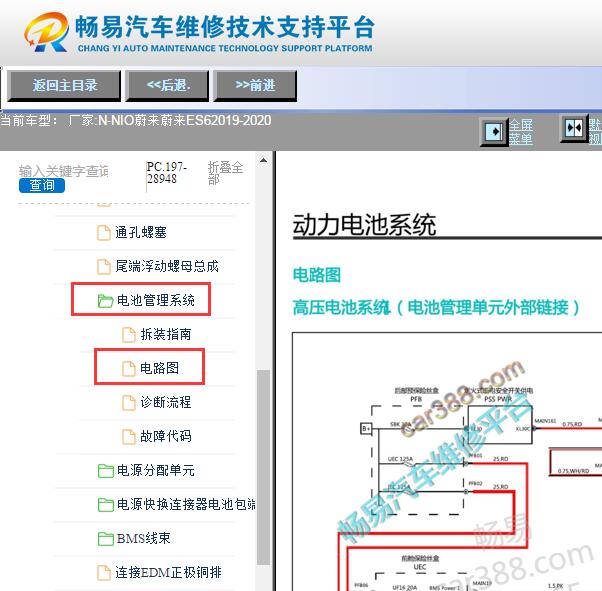Screen dimensions: 602x591
Task: Expand the BMS线束 folder
Action: (x=144, y=538)
